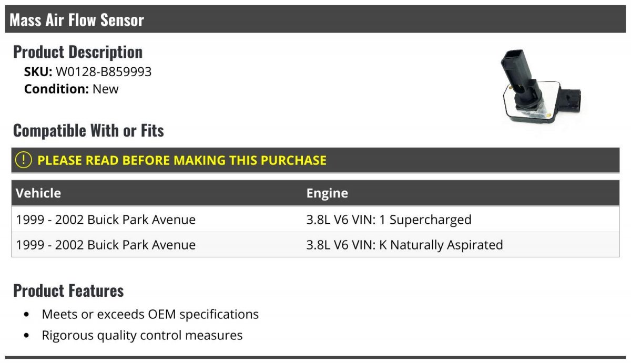The width and height of the screenshot is (631, 364).
Task: Click the bullet point before 'Meets or exceeds'
Action: click(x=27, y=315)
